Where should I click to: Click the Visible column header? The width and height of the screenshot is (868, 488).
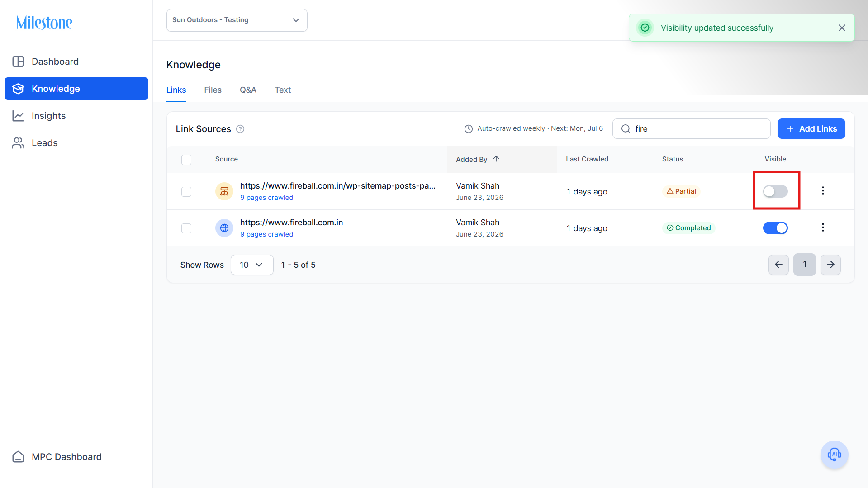pyautogui.click(x=775, y=159)
